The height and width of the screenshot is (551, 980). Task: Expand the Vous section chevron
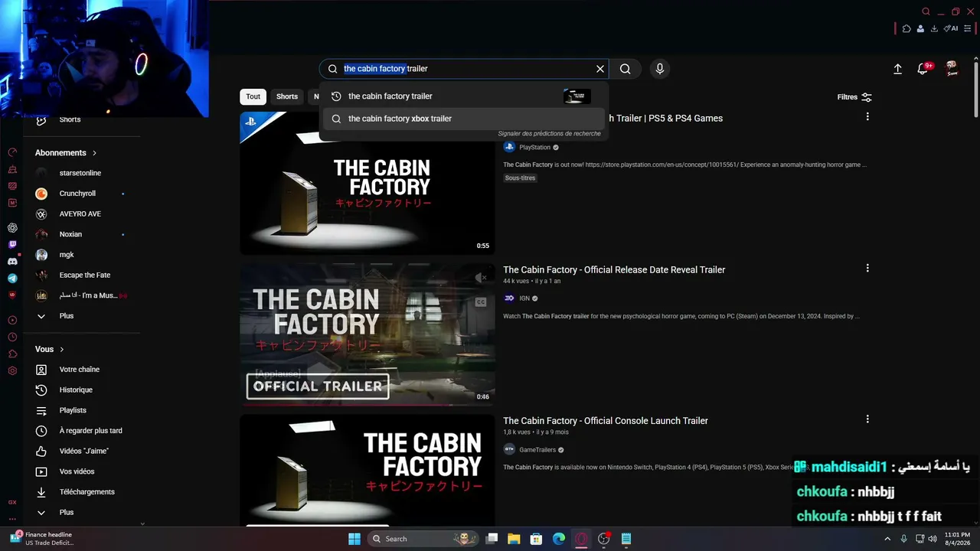pos(62,350)
